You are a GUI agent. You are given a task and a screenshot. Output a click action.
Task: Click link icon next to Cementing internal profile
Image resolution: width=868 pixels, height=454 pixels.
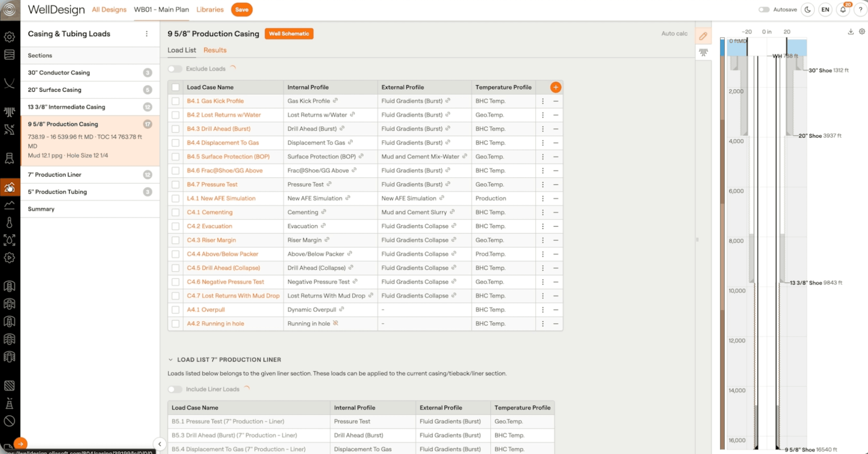coord(323,212)
